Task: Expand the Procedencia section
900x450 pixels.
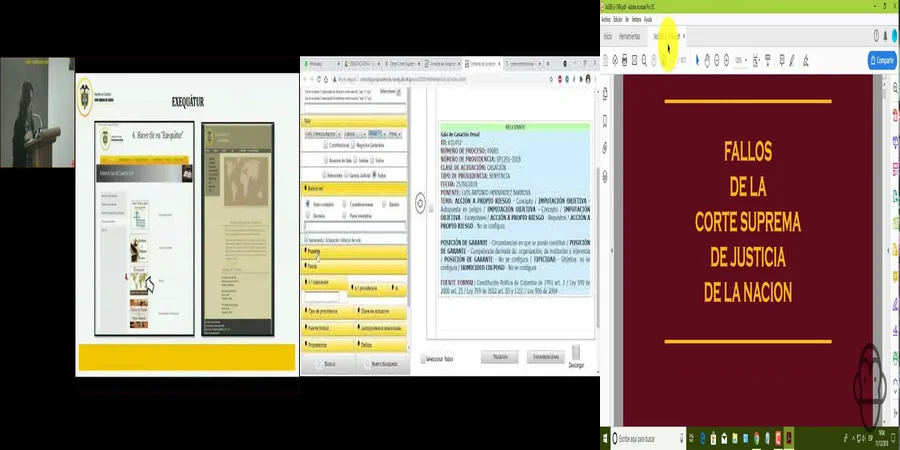Action: pos(328,346)
